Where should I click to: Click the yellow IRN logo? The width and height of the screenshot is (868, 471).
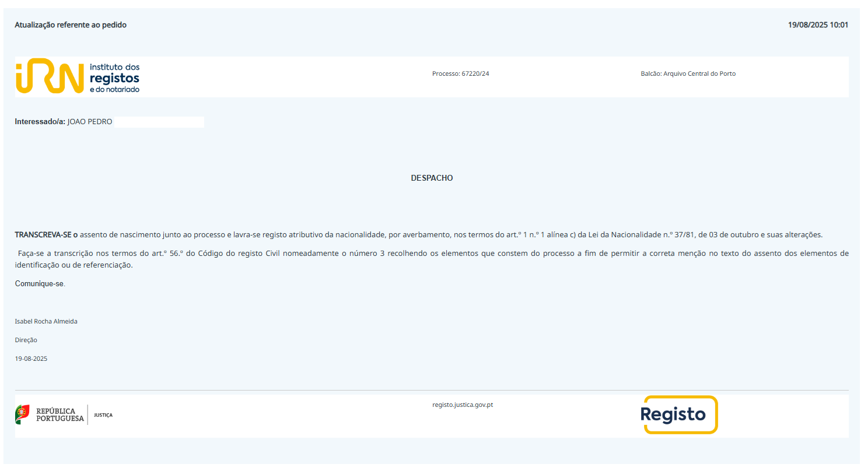point(47,77)
